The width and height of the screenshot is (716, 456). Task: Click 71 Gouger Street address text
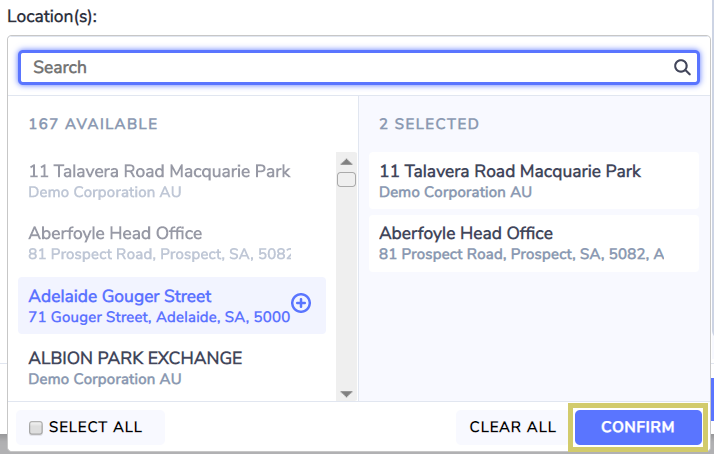(x=159, y=317)
